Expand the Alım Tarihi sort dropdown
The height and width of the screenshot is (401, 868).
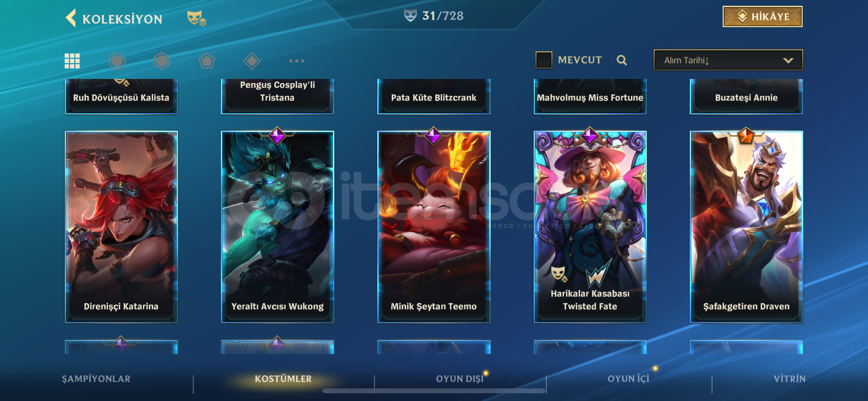[x=728, y=60]
